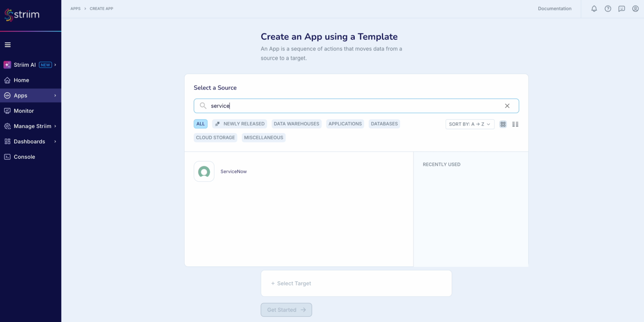
Task: Switch to list view icon
Action: click(515, 124)
